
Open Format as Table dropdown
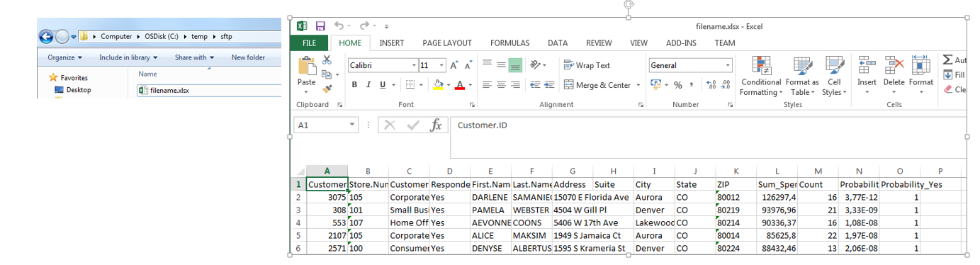(802, 76)
